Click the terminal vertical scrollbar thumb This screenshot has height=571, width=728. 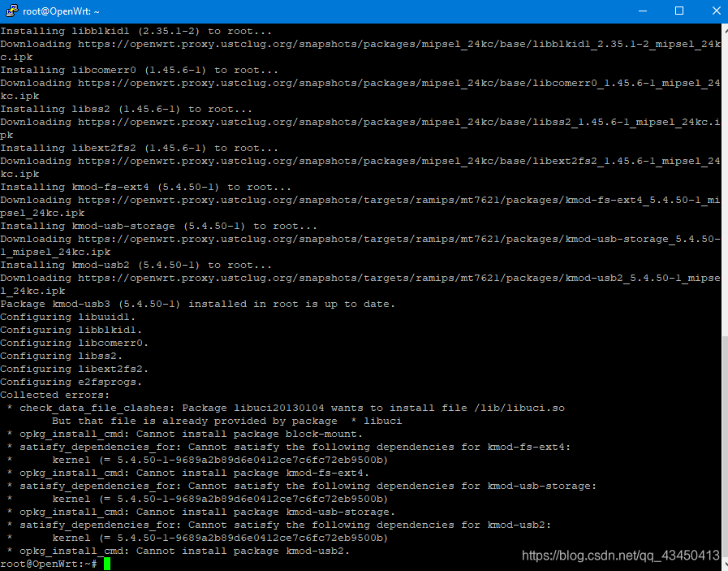click(x=726, y=445)
